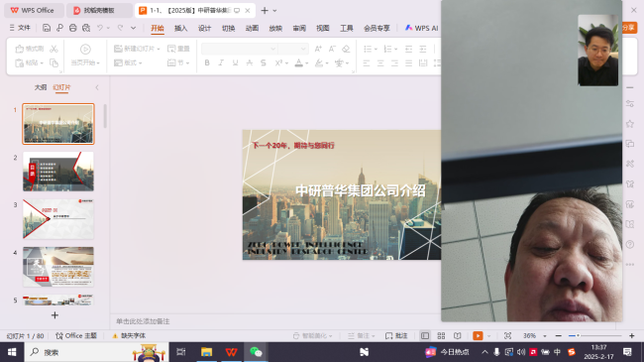
Task: Click the Save icon in quick toolbar
Action: coord(47,28)
